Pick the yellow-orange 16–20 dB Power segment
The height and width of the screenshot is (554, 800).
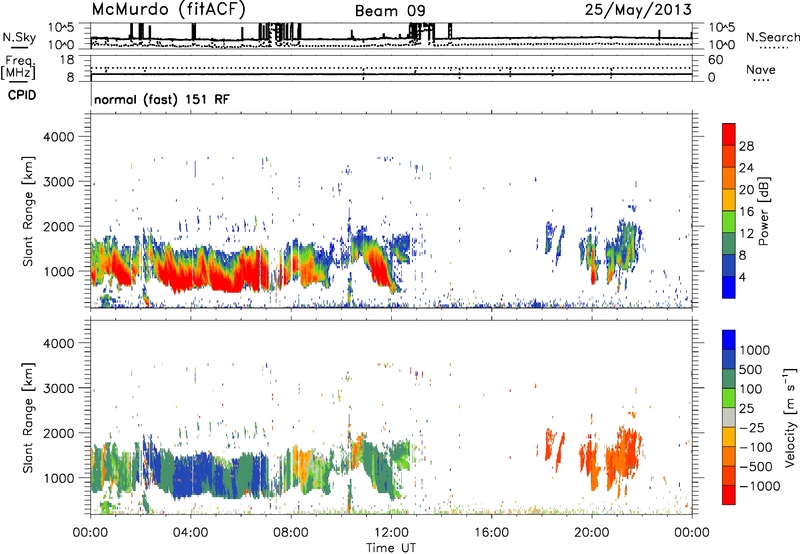pos(729,200)
